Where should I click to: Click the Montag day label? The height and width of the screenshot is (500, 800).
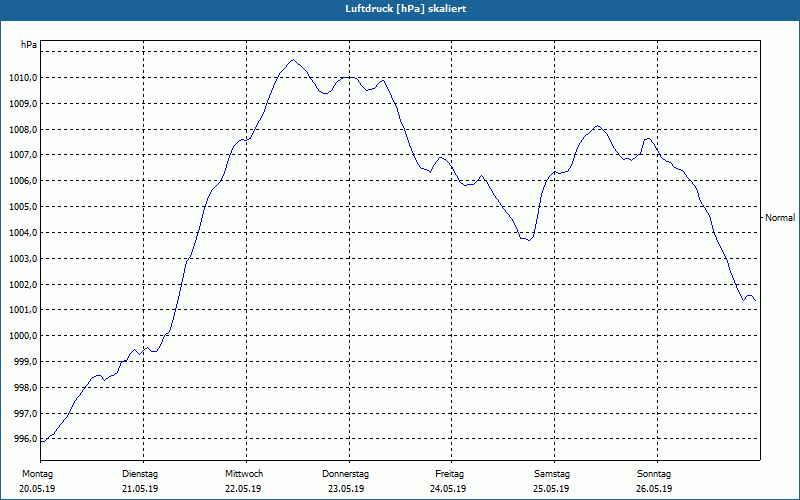37,474
